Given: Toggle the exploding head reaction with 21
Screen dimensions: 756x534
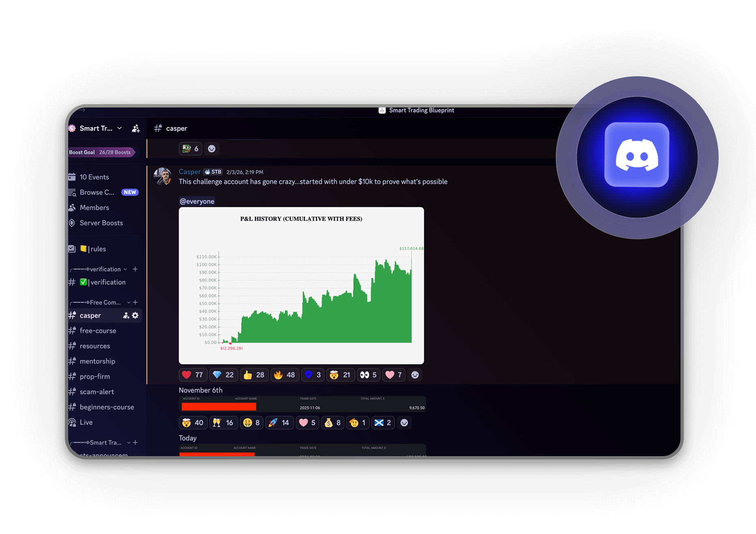Looking at the screenshot, I should [340, 375].
